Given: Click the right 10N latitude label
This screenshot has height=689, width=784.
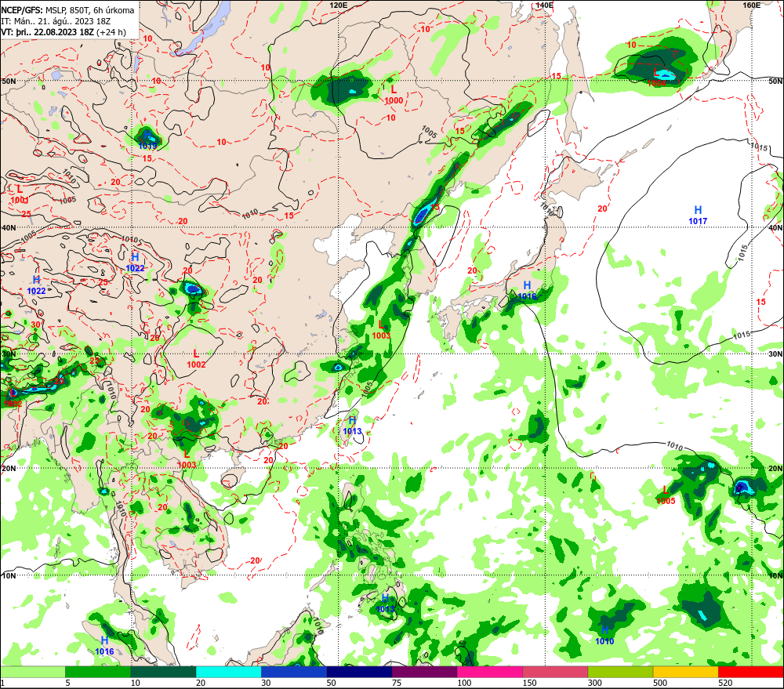Looking at the screenshot, I should click(x=775, y=575).
